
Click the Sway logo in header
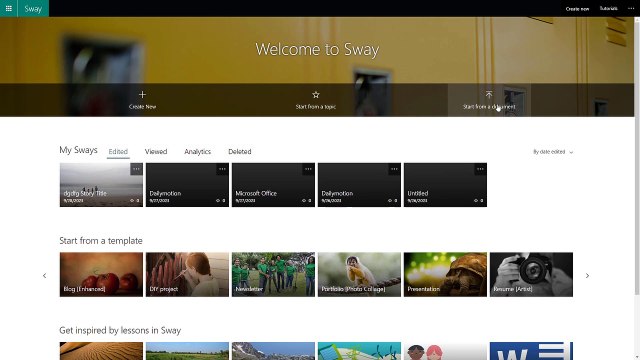[33, 8]
